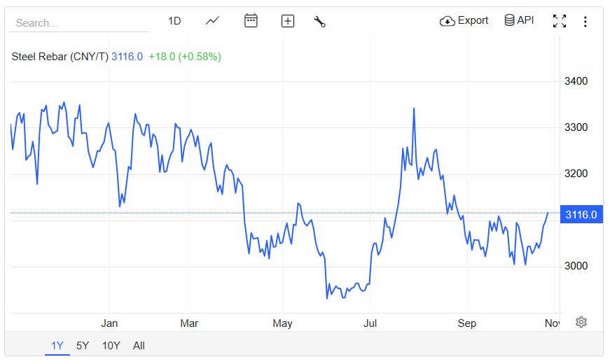The image size is (610, 364).
Task: Show All historical data range
Action: pos(139,345)
